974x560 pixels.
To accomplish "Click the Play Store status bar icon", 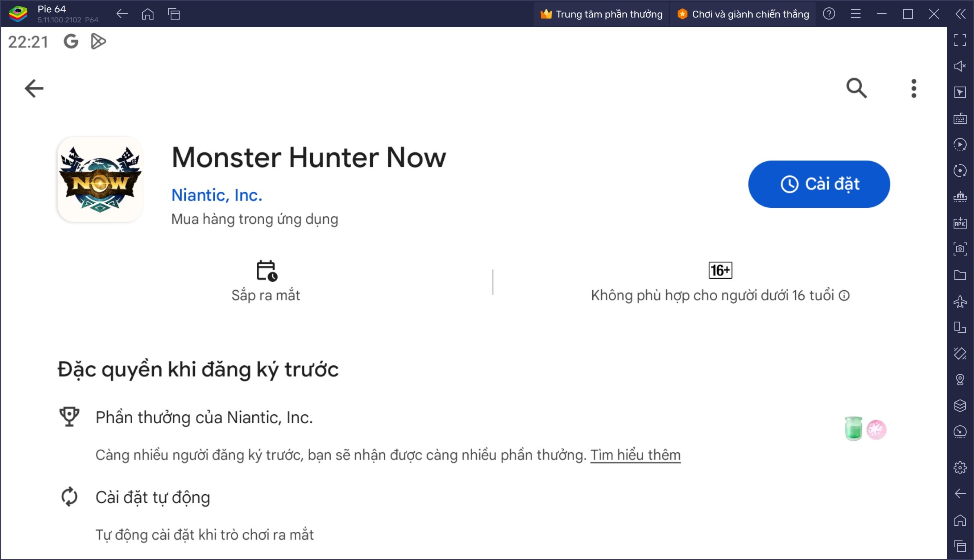I will [x=98, y=41].
